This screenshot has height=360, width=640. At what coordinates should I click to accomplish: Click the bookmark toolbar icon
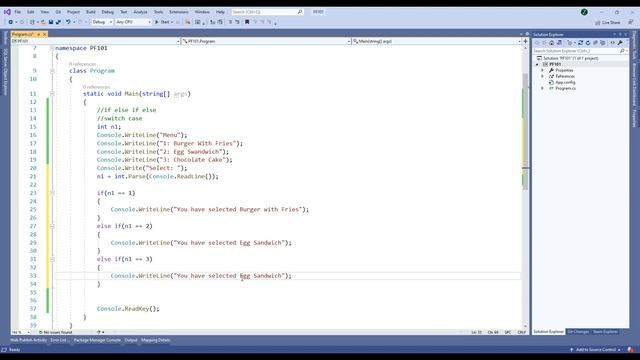[x=247, y=22]
